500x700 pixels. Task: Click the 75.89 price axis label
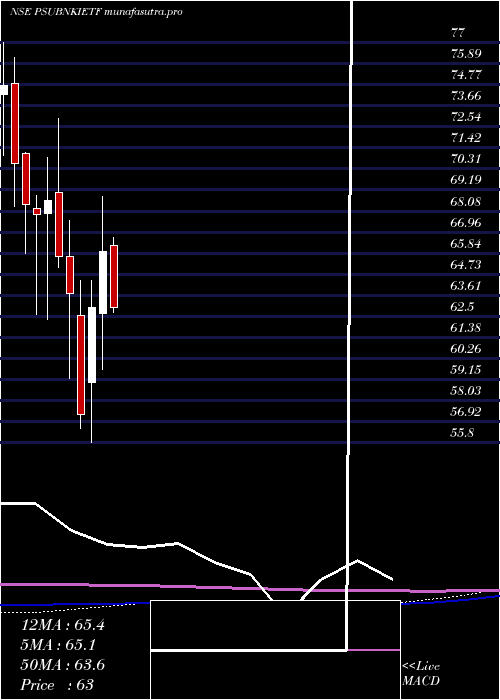[x=466, y=54]
